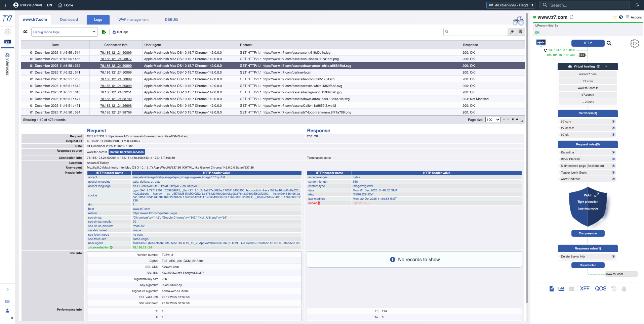Image resolution: width=644 pixels, height=324 pixels.
Task: Click the home icon in left sidebar
Action: pos(7,290)
